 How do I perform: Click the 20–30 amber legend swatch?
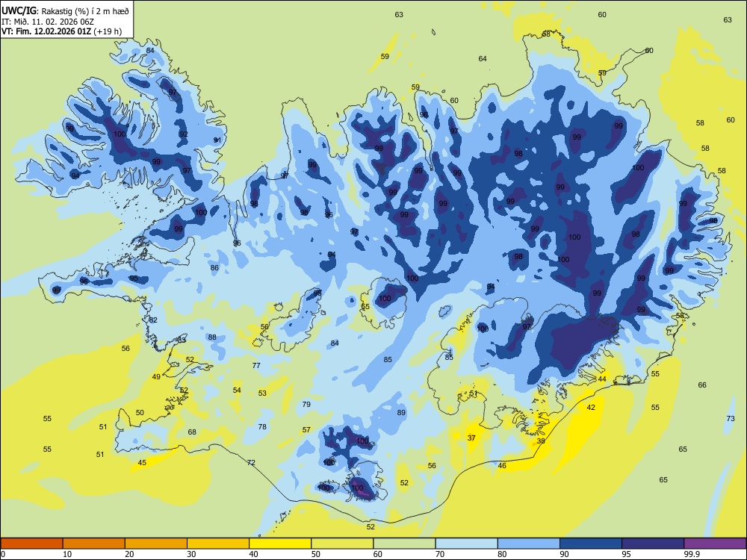tap(156, 544)
